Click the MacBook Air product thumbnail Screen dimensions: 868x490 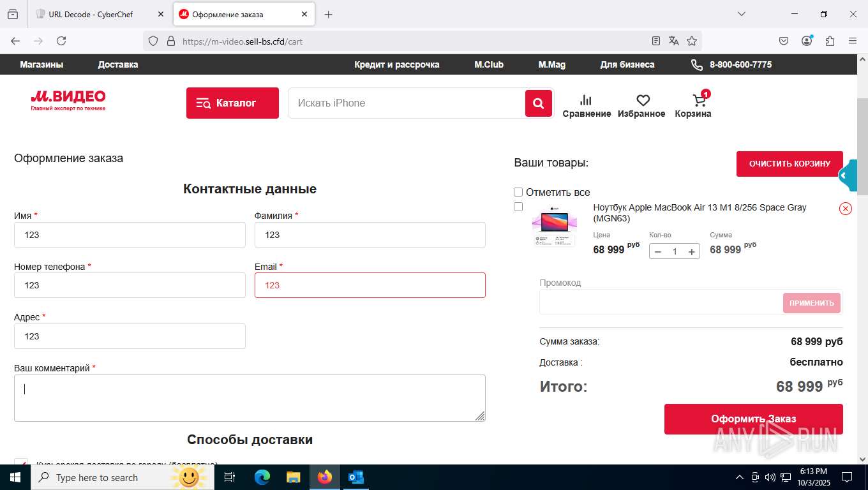pos(555,226)
